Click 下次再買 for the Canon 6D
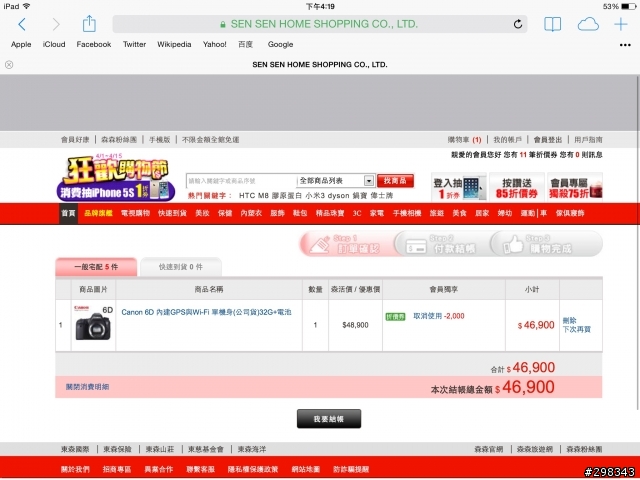640x480 pixels. (576, 329)
